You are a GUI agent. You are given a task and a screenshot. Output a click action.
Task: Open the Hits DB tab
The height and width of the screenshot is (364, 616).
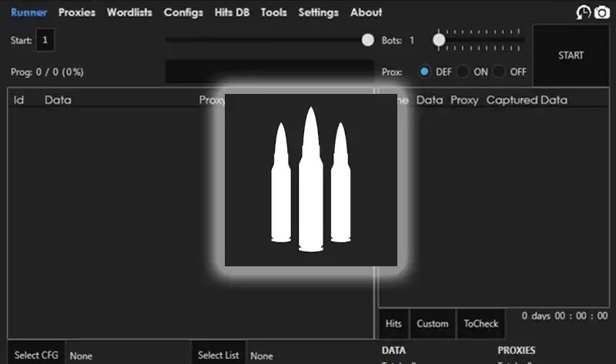coord(233,12)
